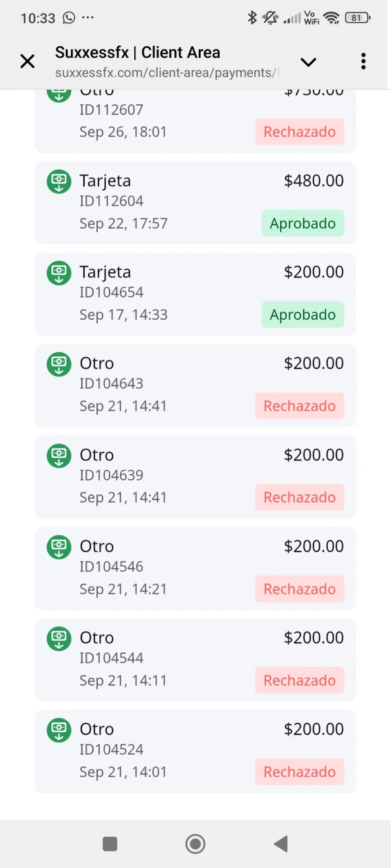This screenshot has height=868, width=391.
Task: Open the Sep 21, 14:11 transaction card
Action: click(x=195, y=659)
